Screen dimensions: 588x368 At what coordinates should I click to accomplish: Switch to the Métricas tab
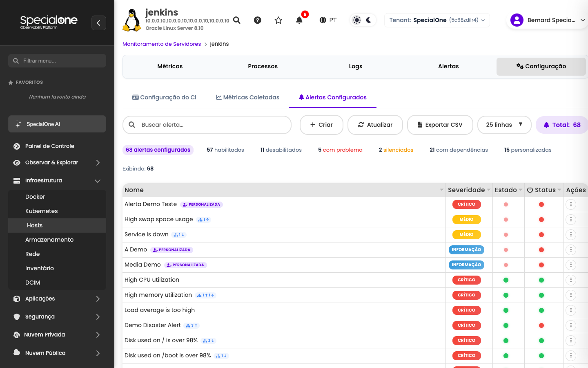[x=170, y=66]
